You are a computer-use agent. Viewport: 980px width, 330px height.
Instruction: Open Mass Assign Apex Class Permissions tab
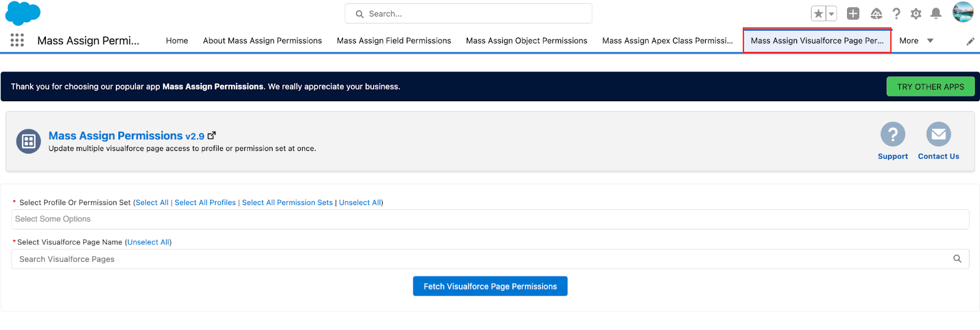[668, 40]
